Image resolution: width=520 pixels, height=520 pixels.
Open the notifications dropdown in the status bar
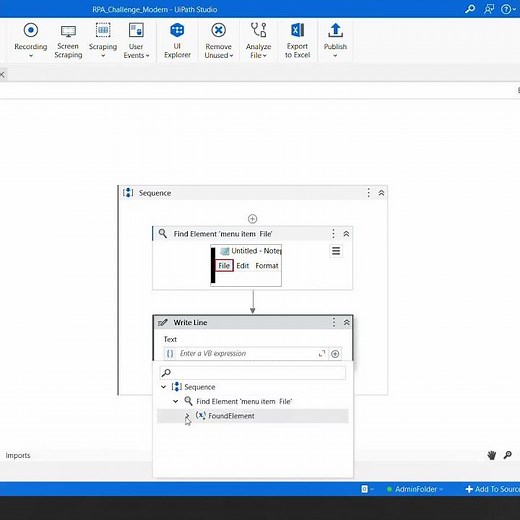367,489
